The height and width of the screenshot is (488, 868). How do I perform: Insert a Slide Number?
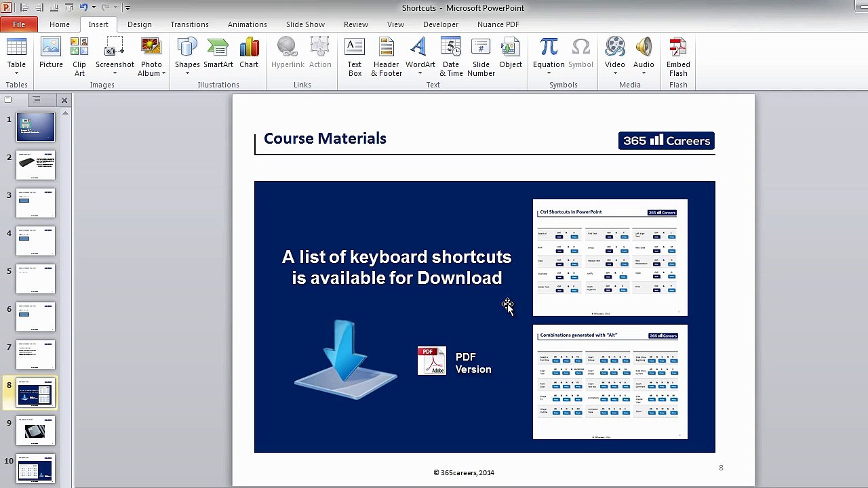point(481,57)
